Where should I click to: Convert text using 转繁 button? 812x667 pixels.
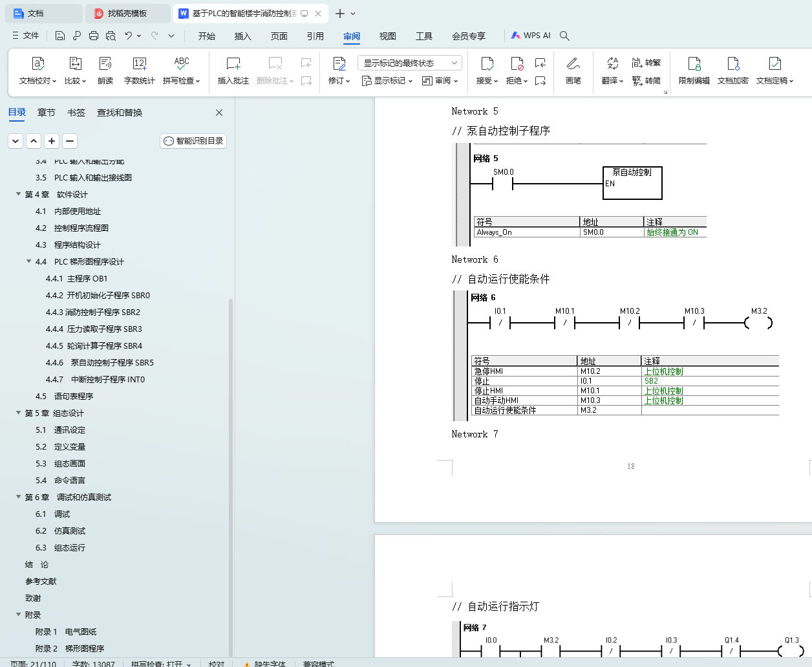click(646, 63)
